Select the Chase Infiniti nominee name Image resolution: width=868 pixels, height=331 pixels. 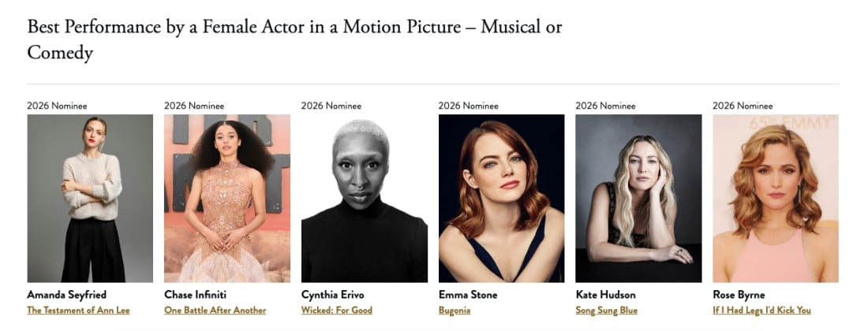tap(193, 295)
